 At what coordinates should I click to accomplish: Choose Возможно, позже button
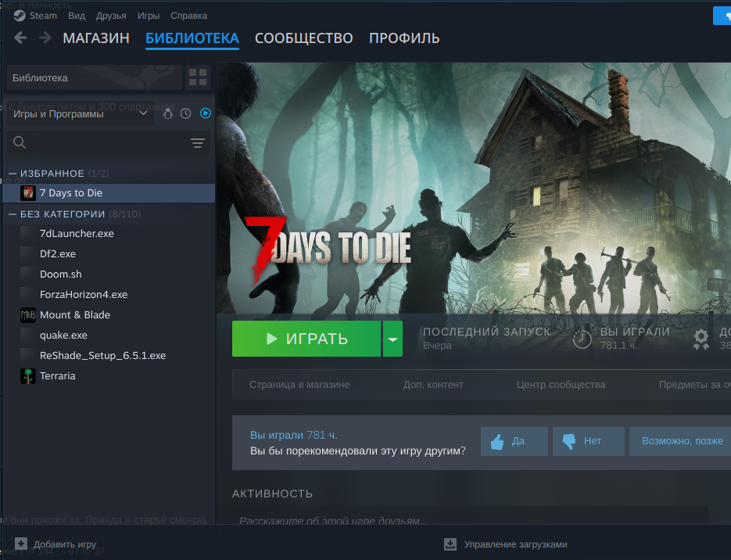[x=682, y=441]
